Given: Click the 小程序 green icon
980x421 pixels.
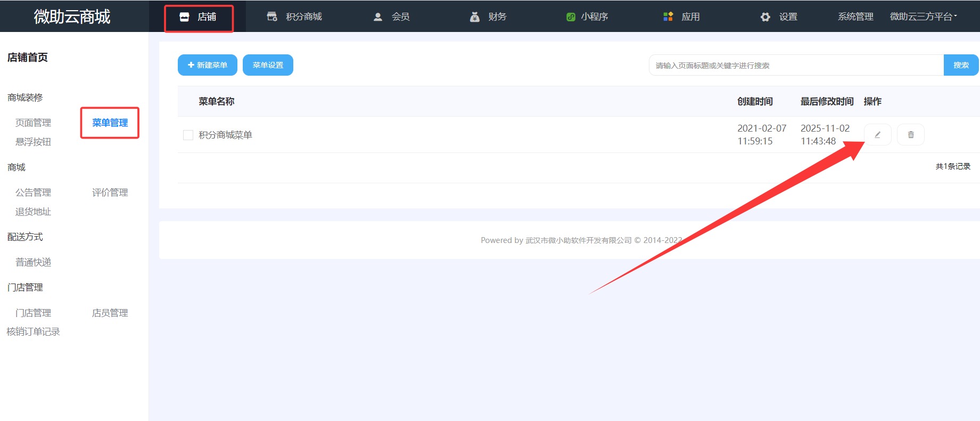Looking at the screenshot, I should click(x=571, y=17).
